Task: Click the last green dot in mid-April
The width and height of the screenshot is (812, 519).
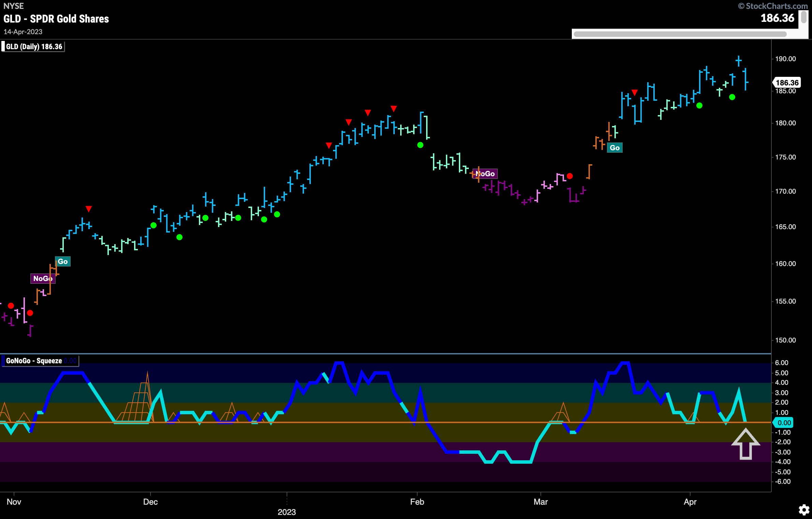Action: pos(732,97)
